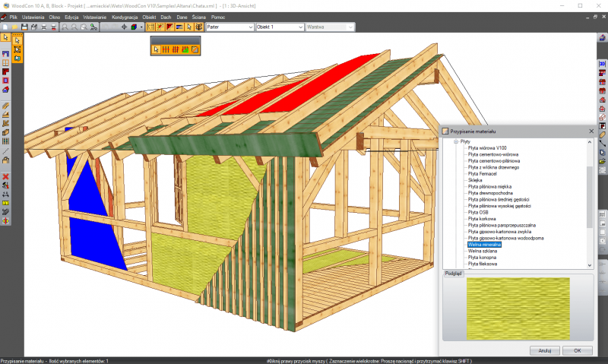
Task: Click the arrow pointer in floating toolbar
Action: (157, 49)
